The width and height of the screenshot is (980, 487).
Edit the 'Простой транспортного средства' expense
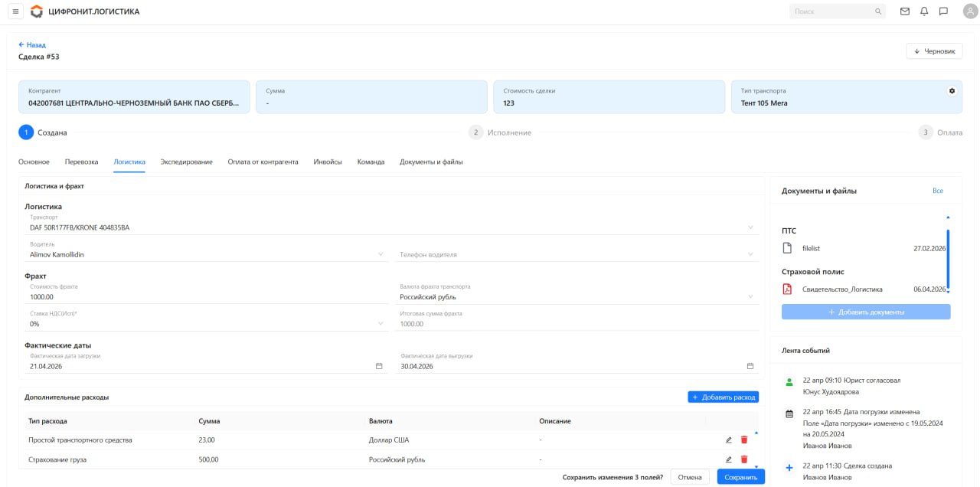pos(728,440)
